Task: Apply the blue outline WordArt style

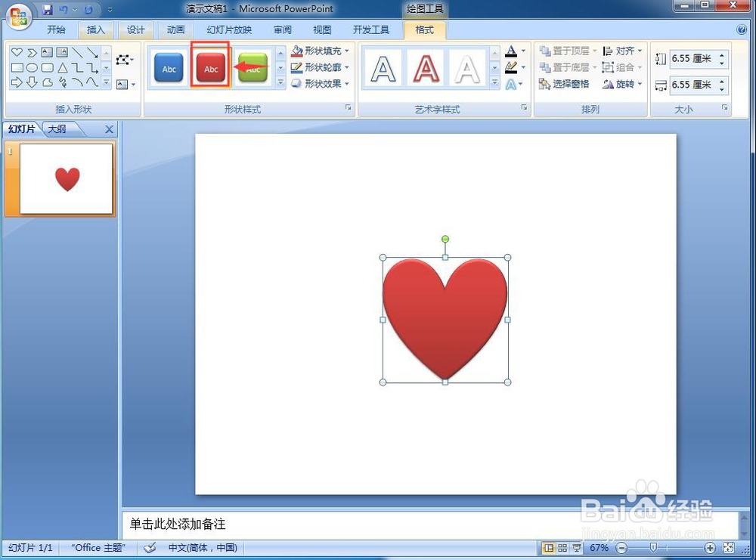Action: click(383, 69)
